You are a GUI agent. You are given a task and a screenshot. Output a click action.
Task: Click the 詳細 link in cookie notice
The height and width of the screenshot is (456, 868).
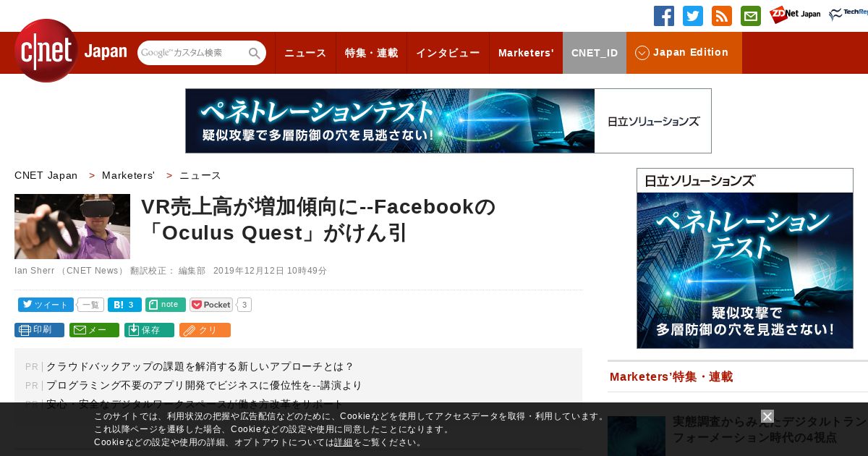[x=344, y=442]
